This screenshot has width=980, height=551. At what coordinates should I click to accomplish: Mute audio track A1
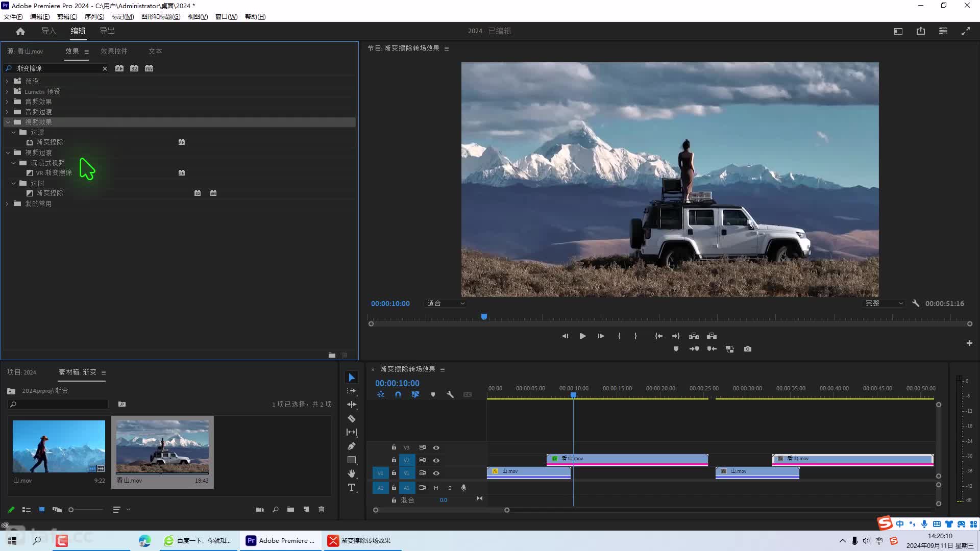pos(436,488)
